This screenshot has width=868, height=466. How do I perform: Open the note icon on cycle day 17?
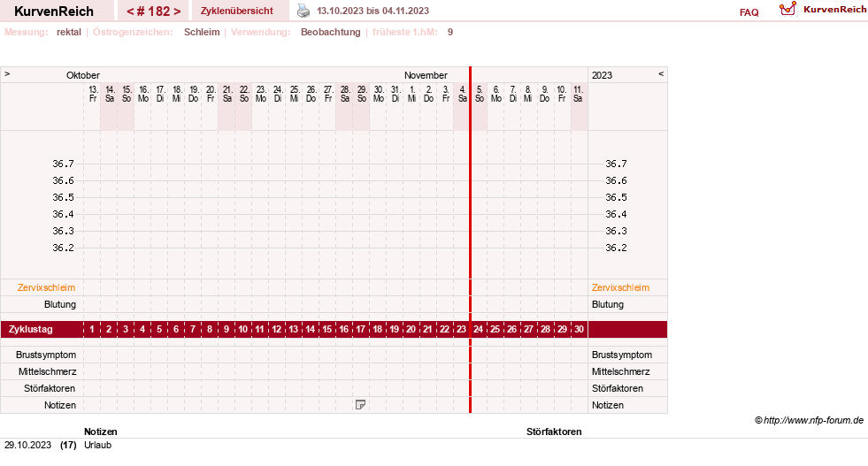coord(360,405)
